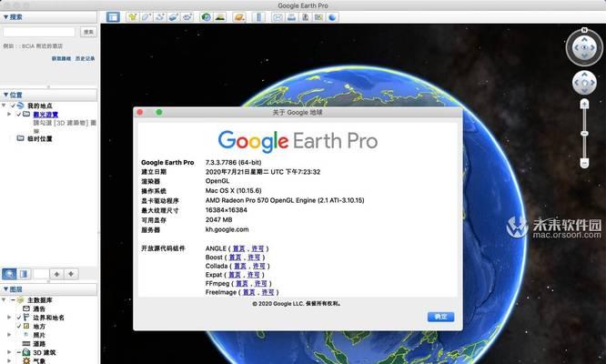Click the Save Image toolbar icon
The height and width of the screenshot is (364, 606).
point(305,17)
